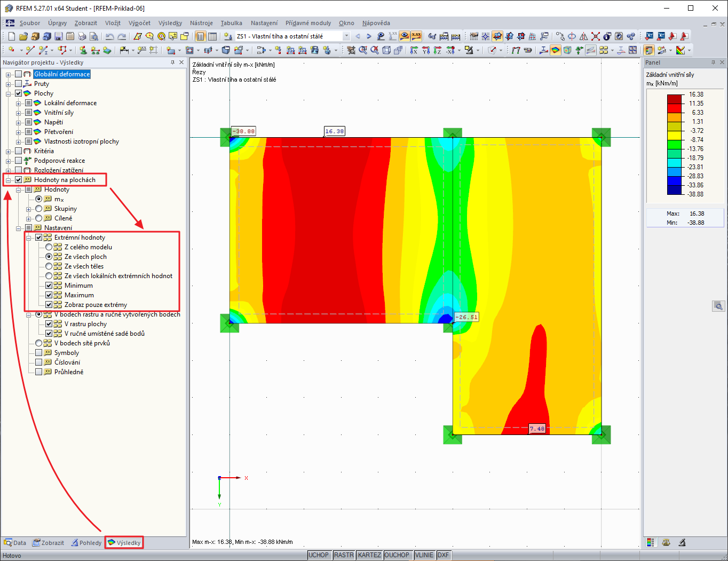Image resolution: width=728 pixels, height=561 pixels.
Task: Collapse the Plochy tree node
Action: coord(9,94)
